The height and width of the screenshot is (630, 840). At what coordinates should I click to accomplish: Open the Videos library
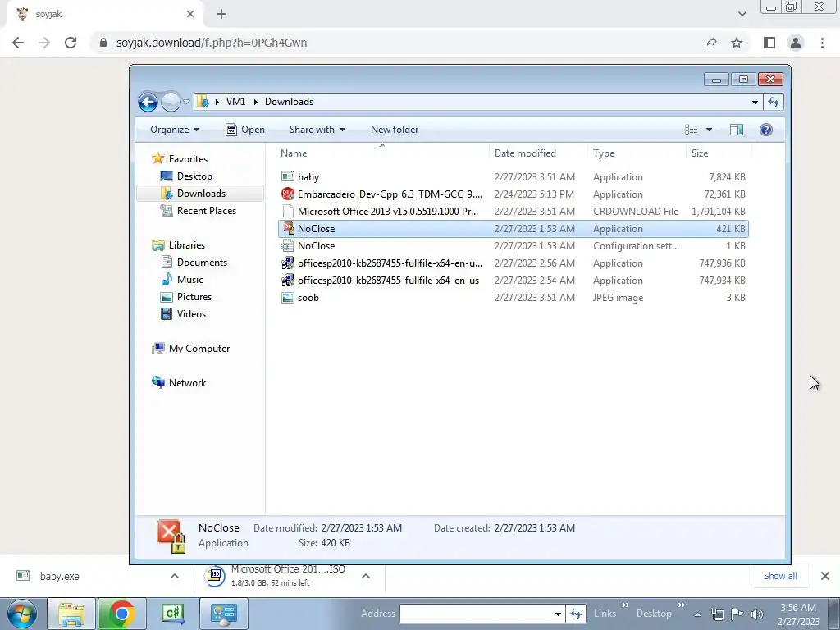(183, 314)
